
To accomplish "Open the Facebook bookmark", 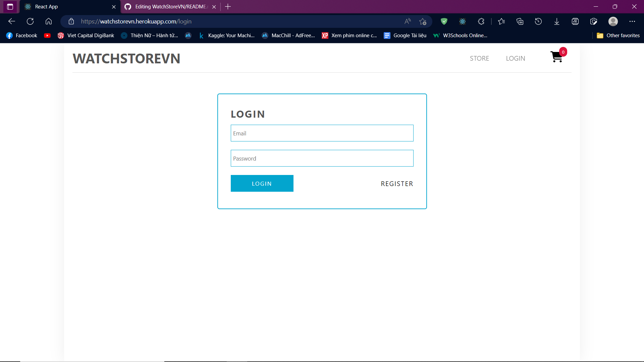I will tap(22, 36).
